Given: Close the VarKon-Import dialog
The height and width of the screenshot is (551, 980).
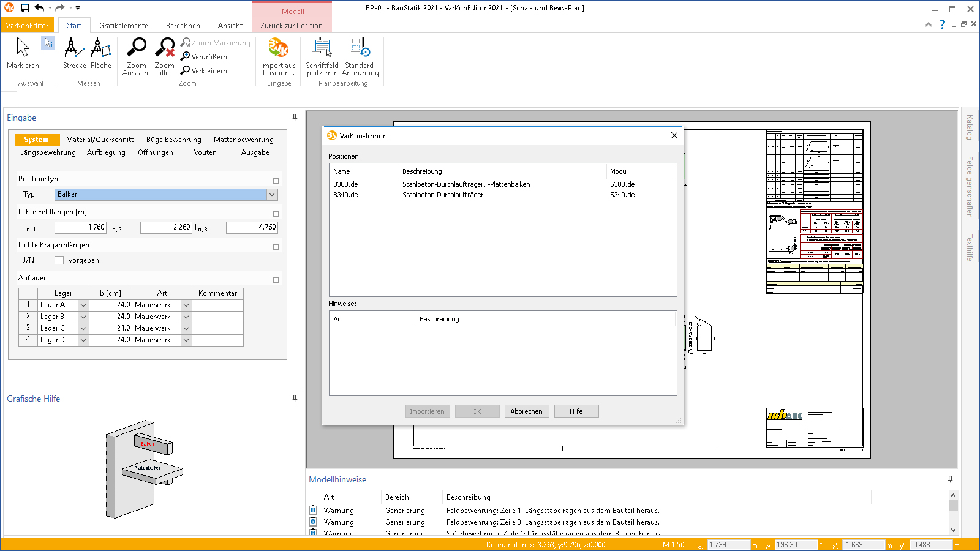Looking at the screenshot, I should pyautogui.click(x=674, y=135).
